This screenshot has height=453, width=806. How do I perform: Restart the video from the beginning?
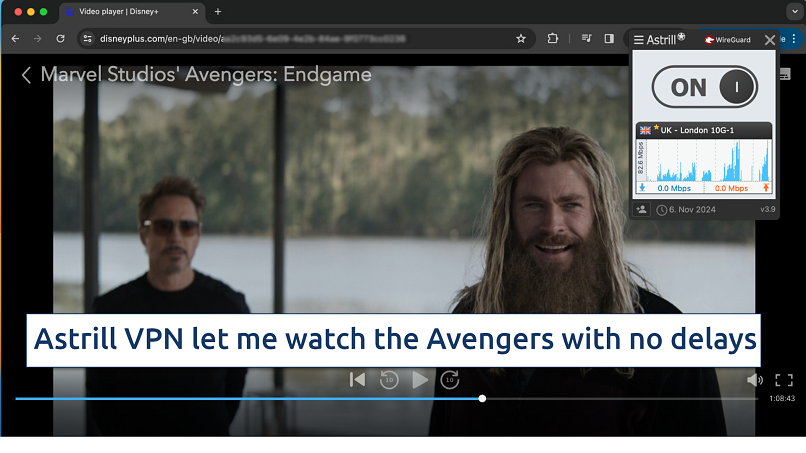click(357, 380)
